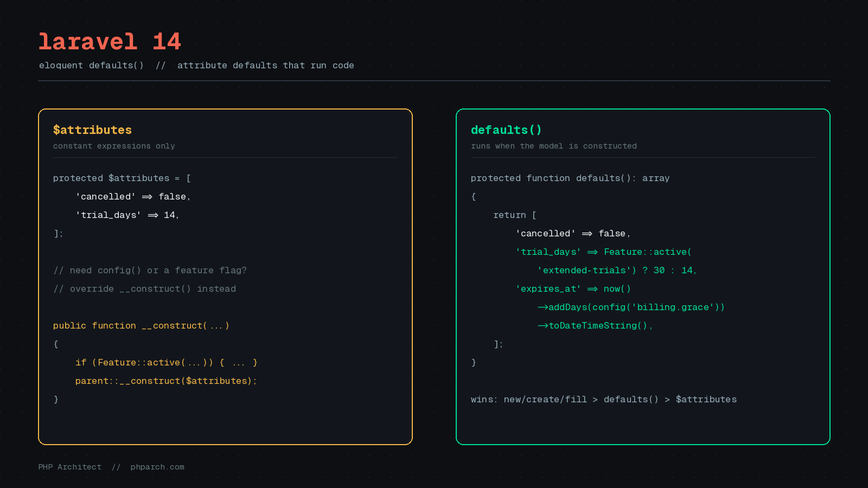868x488 pixels.
Task: Click the left panel "'trial_days' => 14," line
Action: point(127,215)
